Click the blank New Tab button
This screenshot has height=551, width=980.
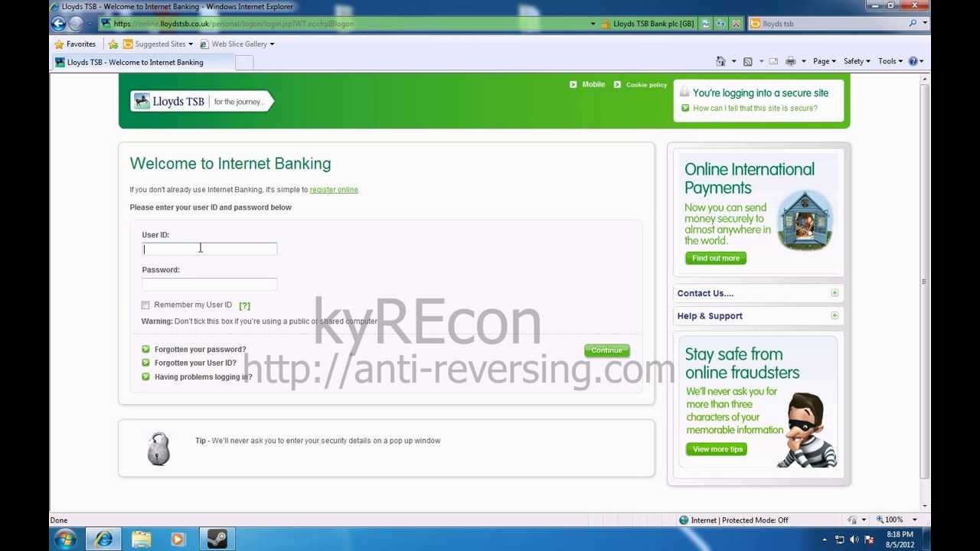[x=243, y=63]
